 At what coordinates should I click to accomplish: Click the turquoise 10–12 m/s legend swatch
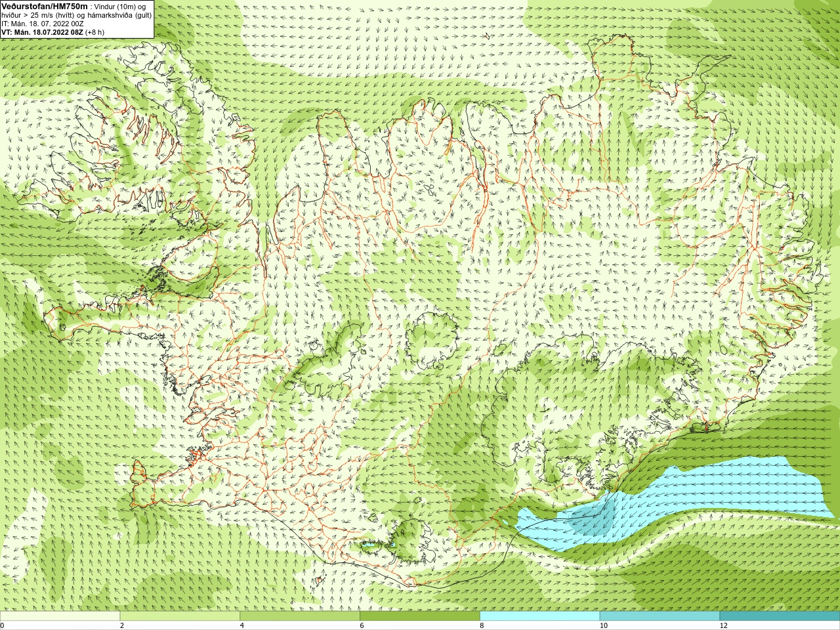coord(660,616)
